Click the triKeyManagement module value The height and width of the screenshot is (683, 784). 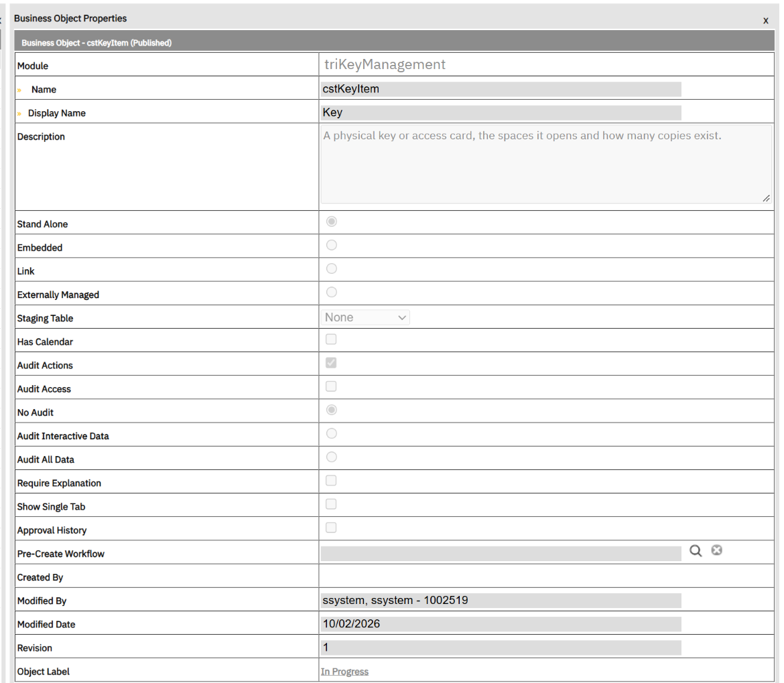[385, 64]
